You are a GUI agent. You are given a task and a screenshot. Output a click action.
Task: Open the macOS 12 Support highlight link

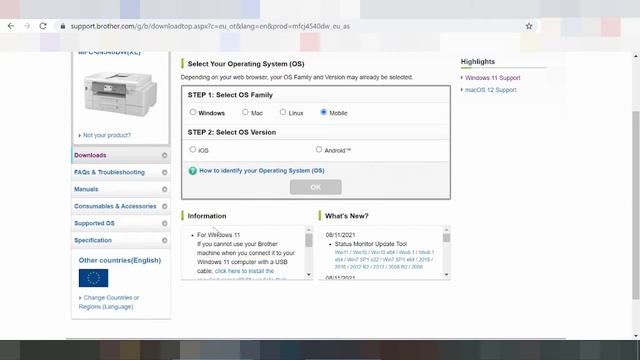[491, 90]
